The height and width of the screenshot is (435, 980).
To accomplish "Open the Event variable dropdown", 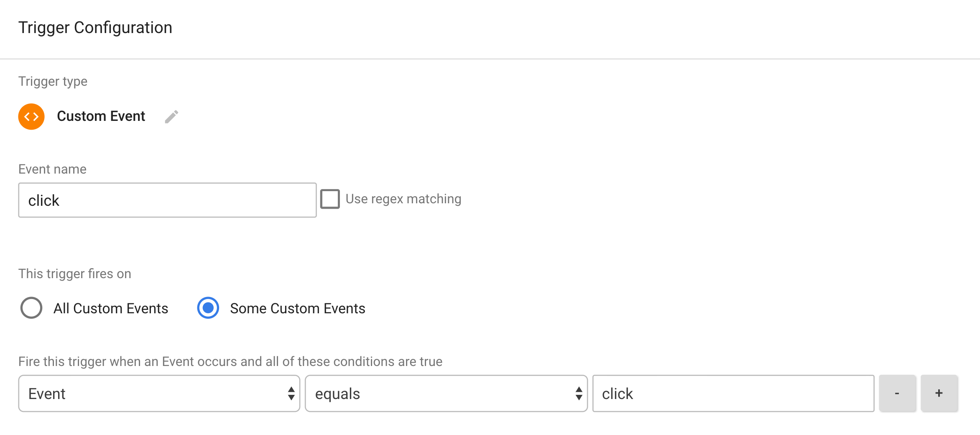I will 159,394.
